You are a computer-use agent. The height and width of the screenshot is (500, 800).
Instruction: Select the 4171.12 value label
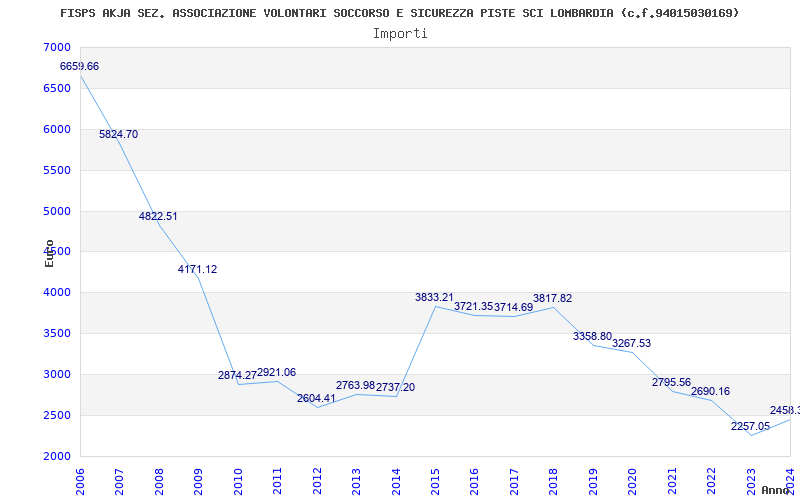197,269
